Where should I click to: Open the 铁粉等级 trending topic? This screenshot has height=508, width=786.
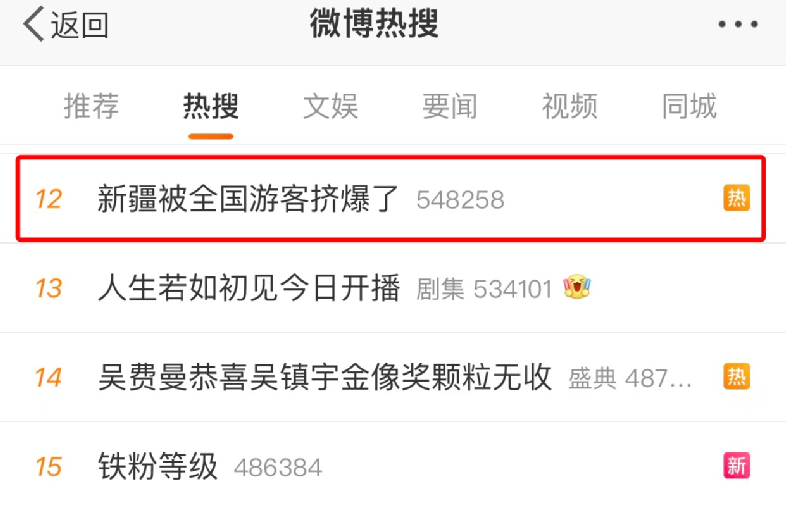click(158, 466)
